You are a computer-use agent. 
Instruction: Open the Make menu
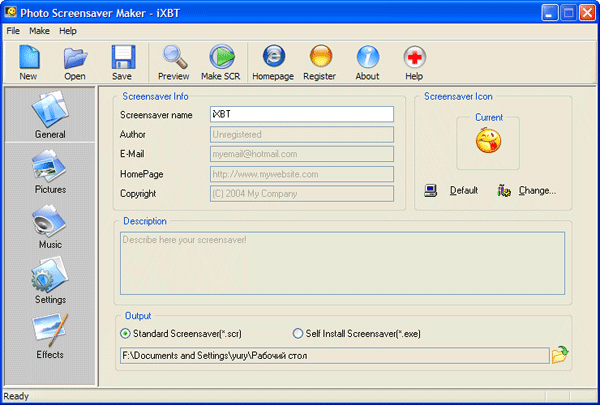click(x=39, y=31)
